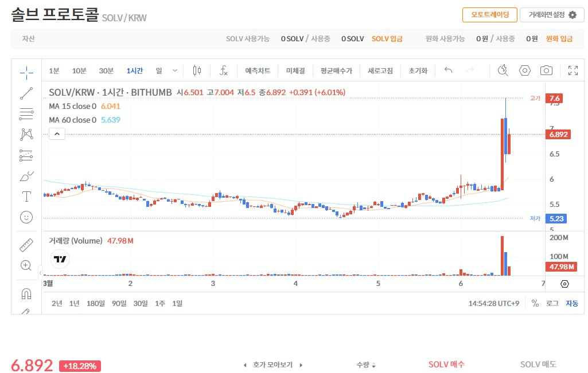The height and width of the screenshot is (373, 588).
Task: Switch to the 10분 interval
Action: (79, 70)
